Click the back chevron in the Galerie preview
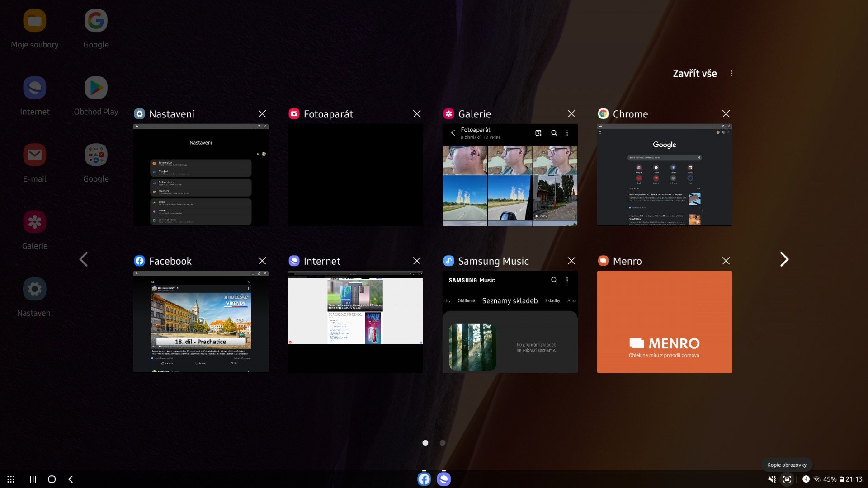868x488 pixels. click(x=453, y=133)
